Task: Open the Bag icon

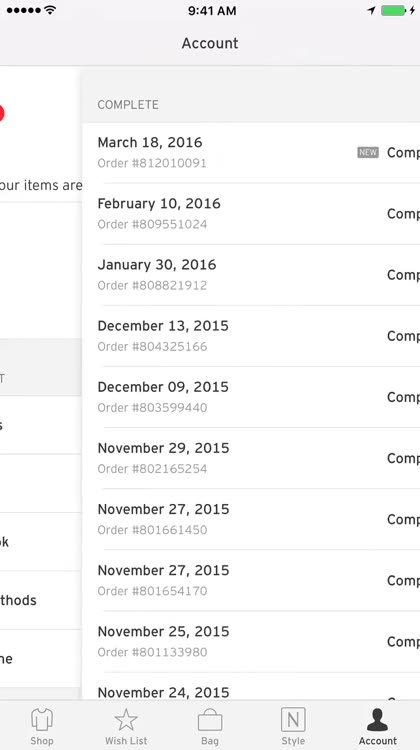Action: click(210, 720)
